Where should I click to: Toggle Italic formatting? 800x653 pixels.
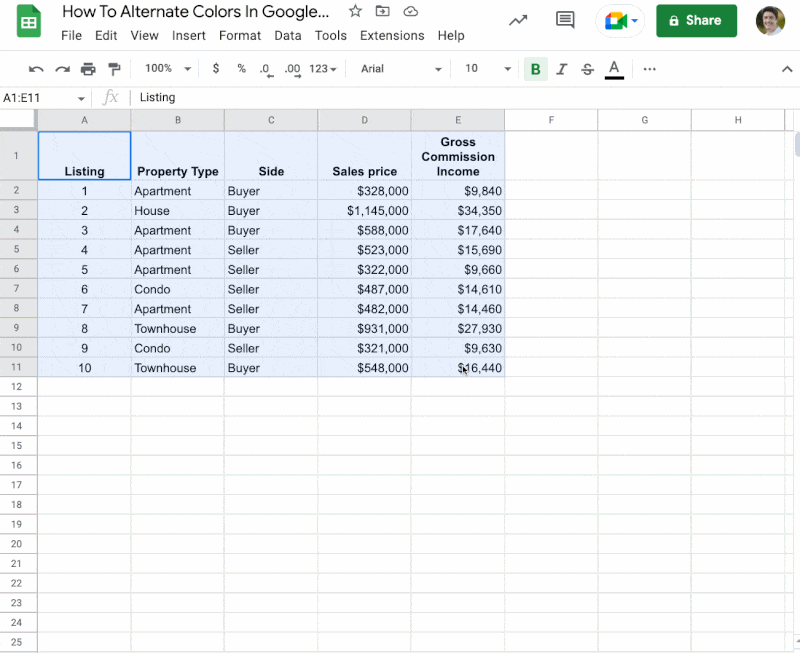(x=562, y=69)
